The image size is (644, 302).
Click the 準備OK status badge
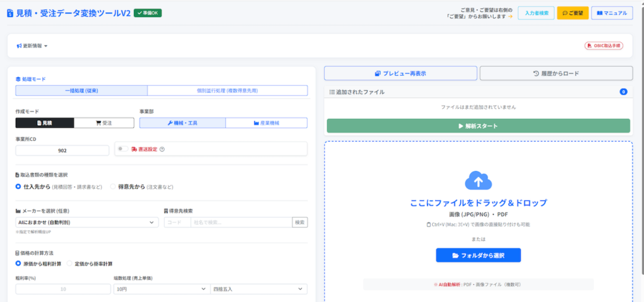pos(148,13)
